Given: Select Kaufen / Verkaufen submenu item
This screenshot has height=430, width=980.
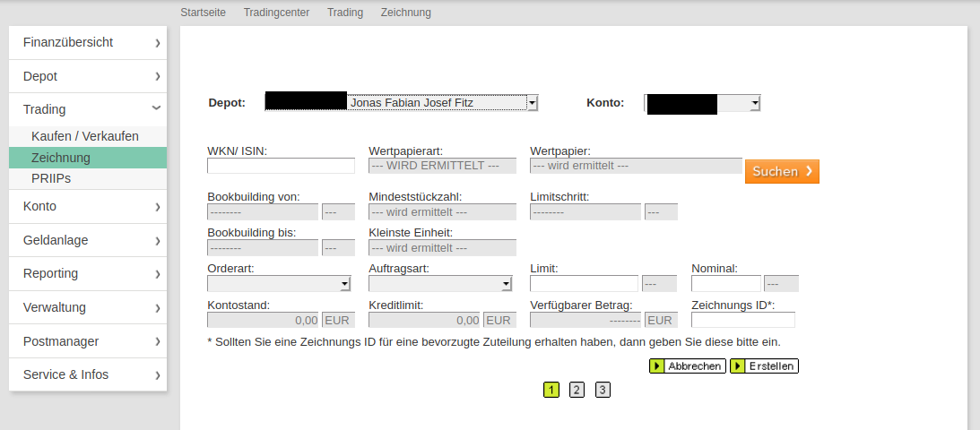Looking at the screenshot, I should coord(85,136).
